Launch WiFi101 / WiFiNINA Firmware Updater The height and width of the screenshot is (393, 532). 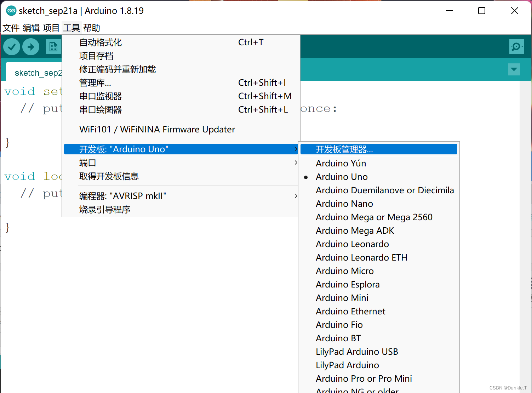pyautogui.click(x=181, y=129)
